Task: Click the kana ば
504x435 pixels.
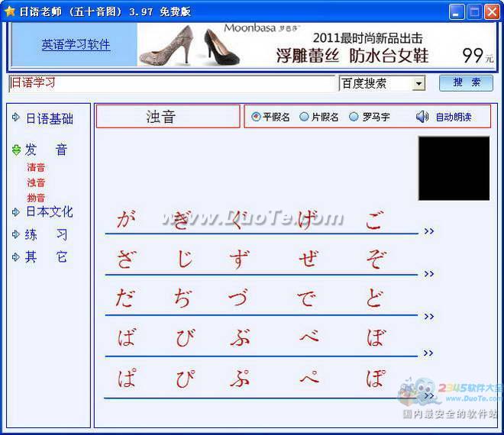Action: click(126, 337)
